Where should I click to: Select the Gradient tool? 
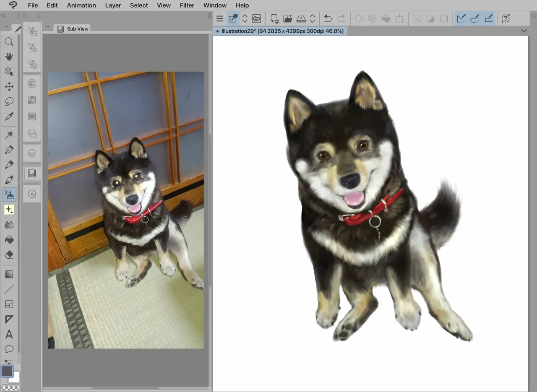(x=9, y=274)
